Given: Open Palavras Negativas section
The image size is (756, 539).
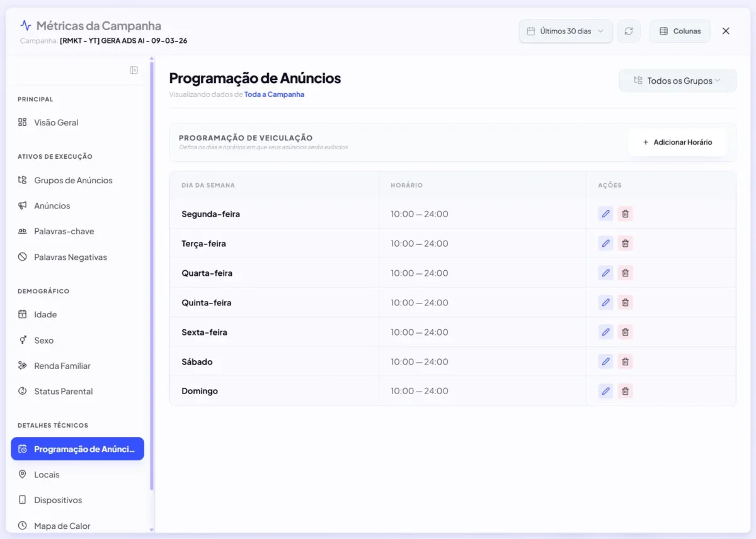Looking at the screenshot, I should tap(23, 257).
